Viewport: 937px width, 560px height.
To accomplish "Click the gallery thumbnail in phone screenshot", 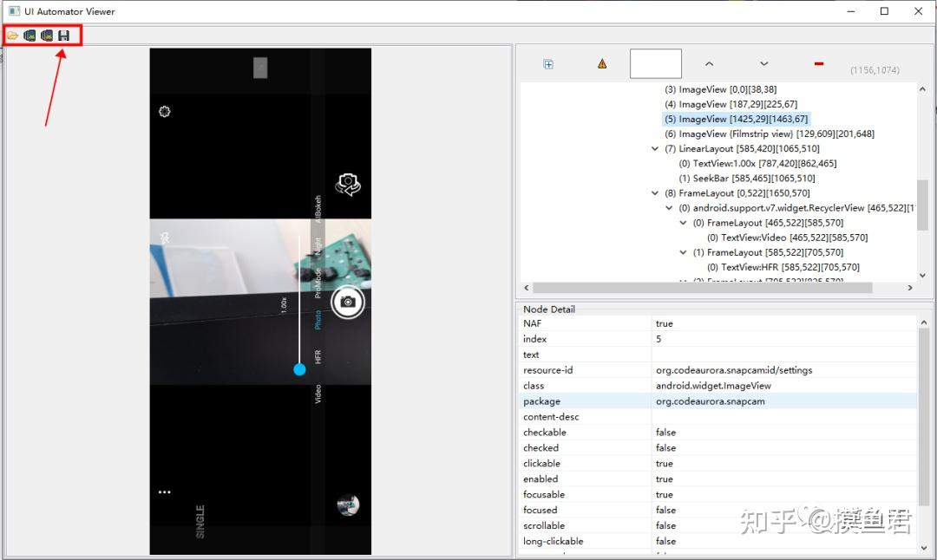I will tap(348, 505).
